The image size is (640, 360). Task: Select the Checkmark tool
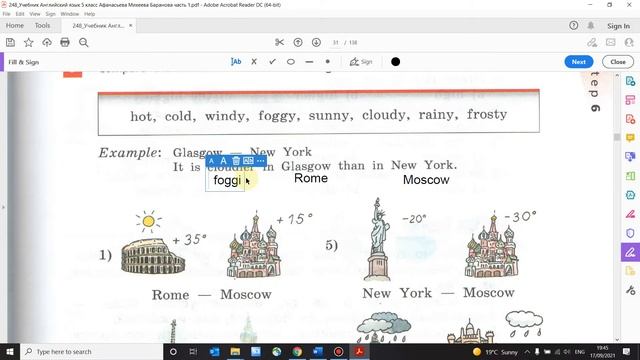[272, 62]
